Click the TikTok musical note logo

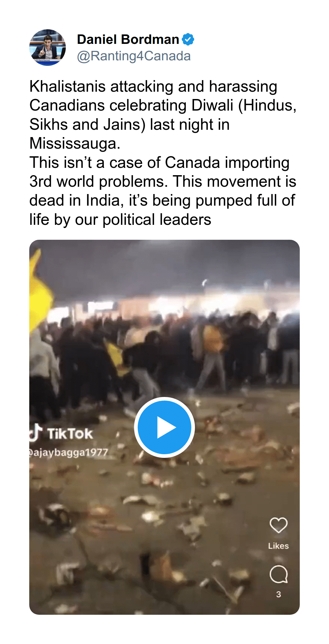coord(35,432)
